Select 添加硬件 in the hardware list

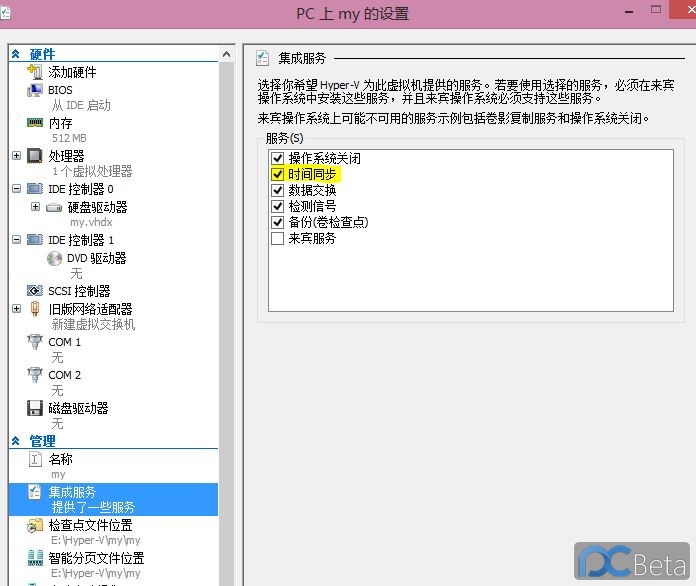[x=72, y=72]
